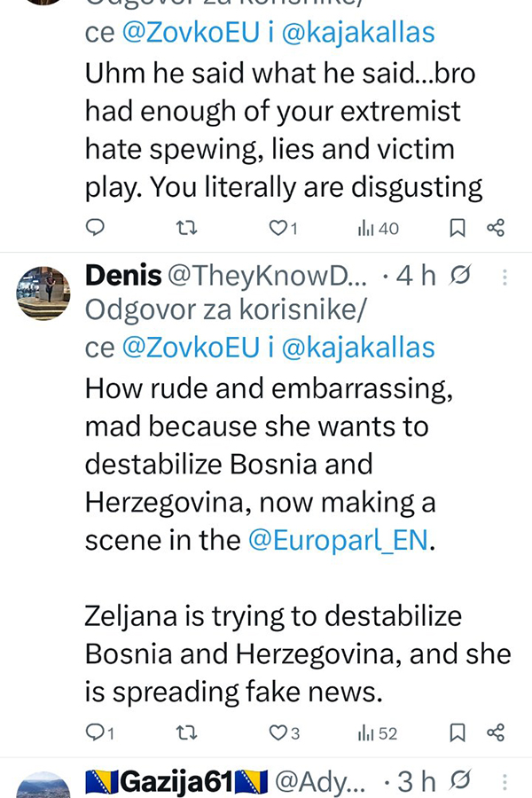Screen dimensions: 532x798
Task: Share the 'Uhm he said' tweet
Action: (x=497, y=228)
